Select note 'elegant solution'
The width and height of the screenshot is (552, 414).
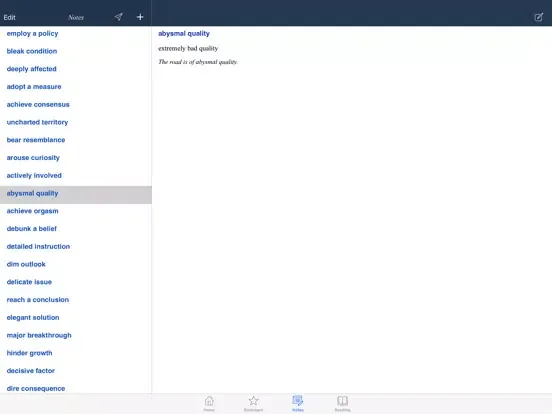coord(76,318)
